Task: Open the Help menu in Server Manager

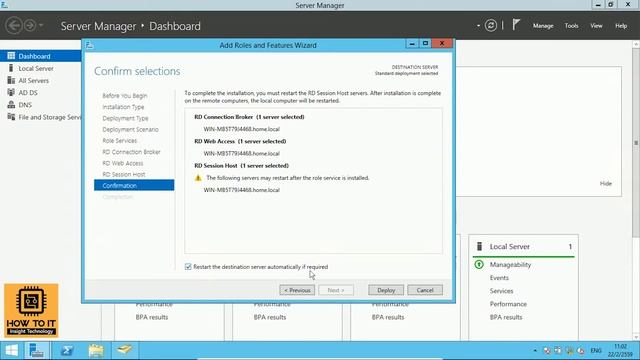Action: click(621, 26)
